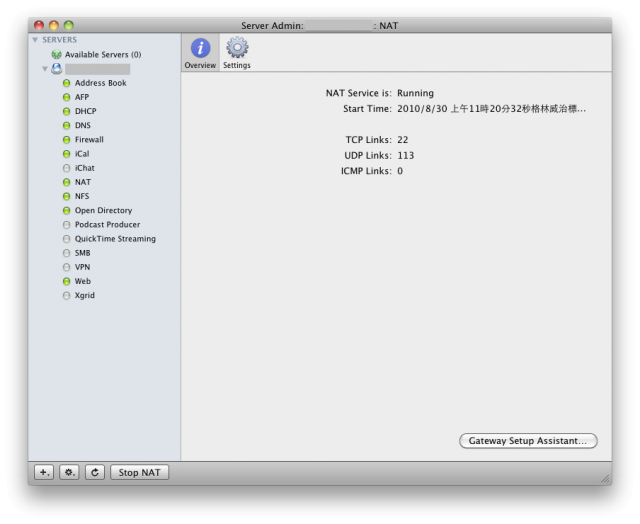Click the ICMP Links value 0
The width and height of the screenshot is (640, 524).
(400, 171)
